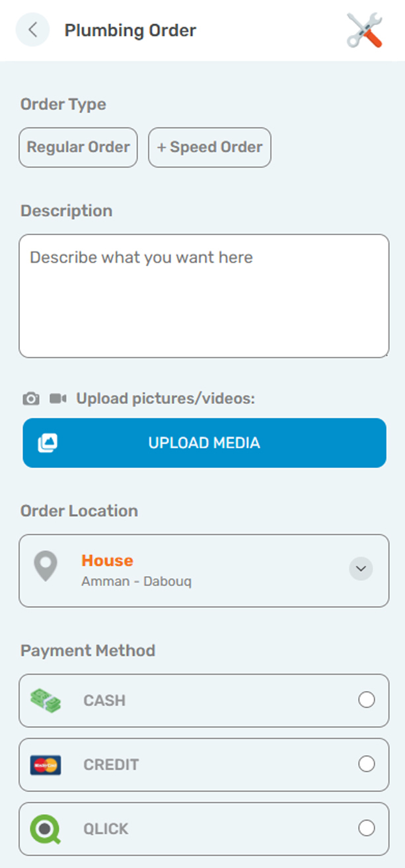Image resolution: width=405 pixels, height=868 pixels.
Task: Choose the + Speed Order option
Action: [209, 147]
